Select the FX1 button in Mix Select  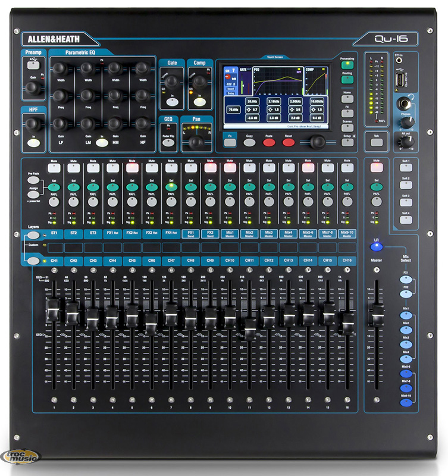click(406, 278)
